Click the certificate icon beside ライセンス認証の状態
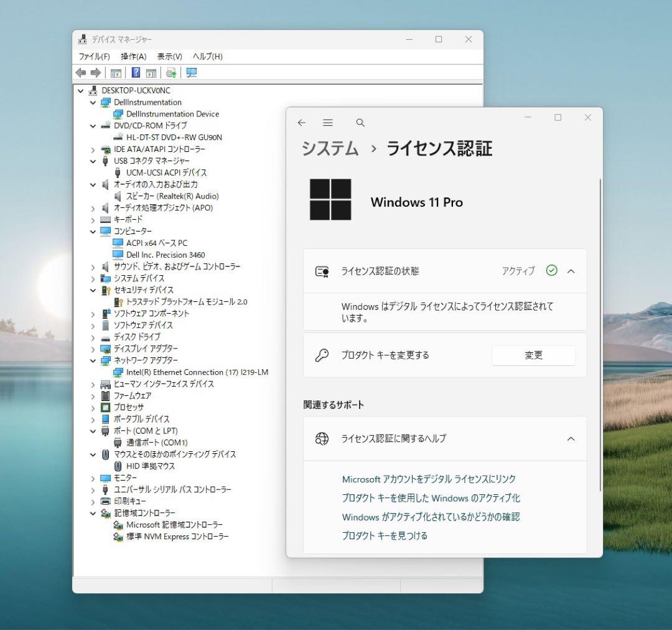Image resolution: width=672 pixels, height=630 pixels. click(x=322, y=271)
